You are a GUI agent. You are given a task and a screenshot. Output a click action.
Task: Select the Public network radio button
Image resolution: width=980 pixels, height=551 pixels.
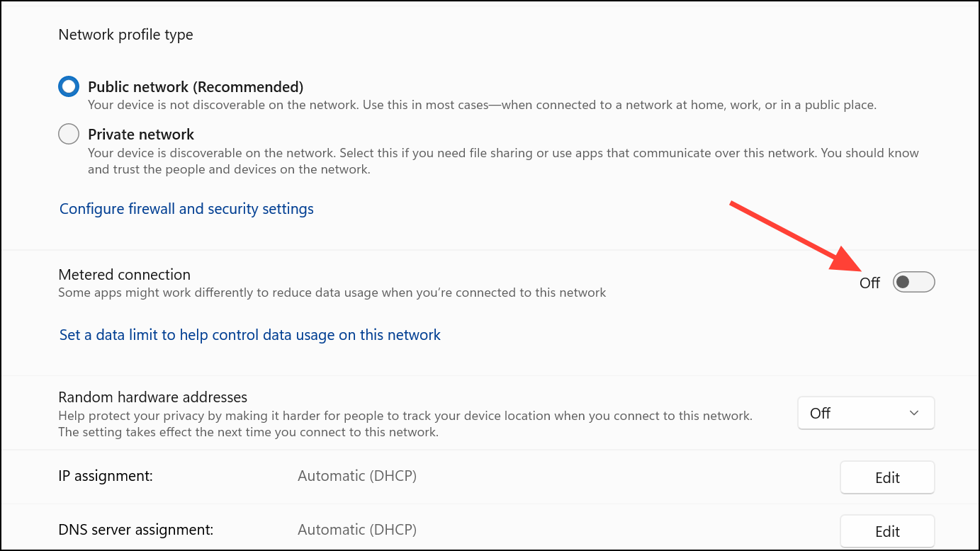click(69, 87)
